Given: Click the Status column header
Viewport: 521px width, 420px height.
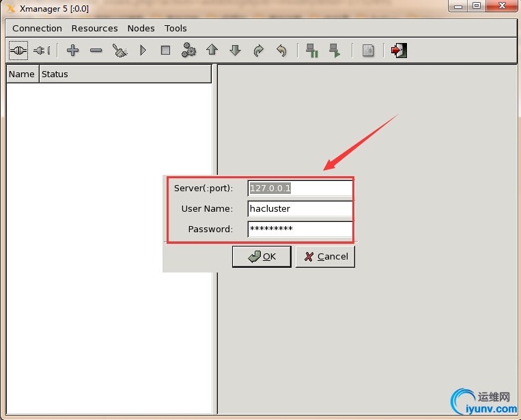Looking at the screenshot, I should pyautogui.click(x=125, y=74).
